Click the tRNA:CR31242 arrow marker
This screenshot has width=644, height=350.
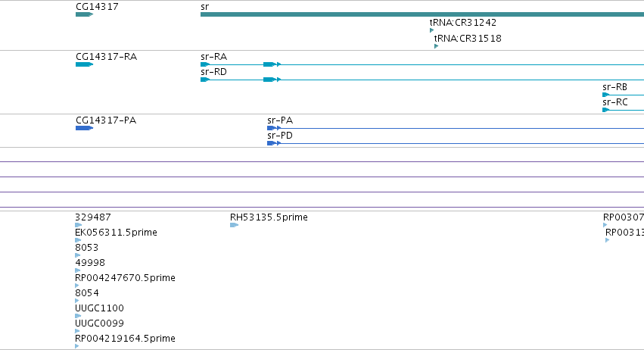pos(431,30)
